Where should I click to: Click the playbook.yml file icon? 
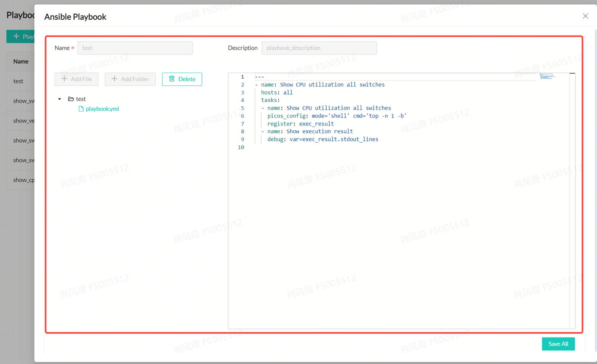tap(81, 109)
